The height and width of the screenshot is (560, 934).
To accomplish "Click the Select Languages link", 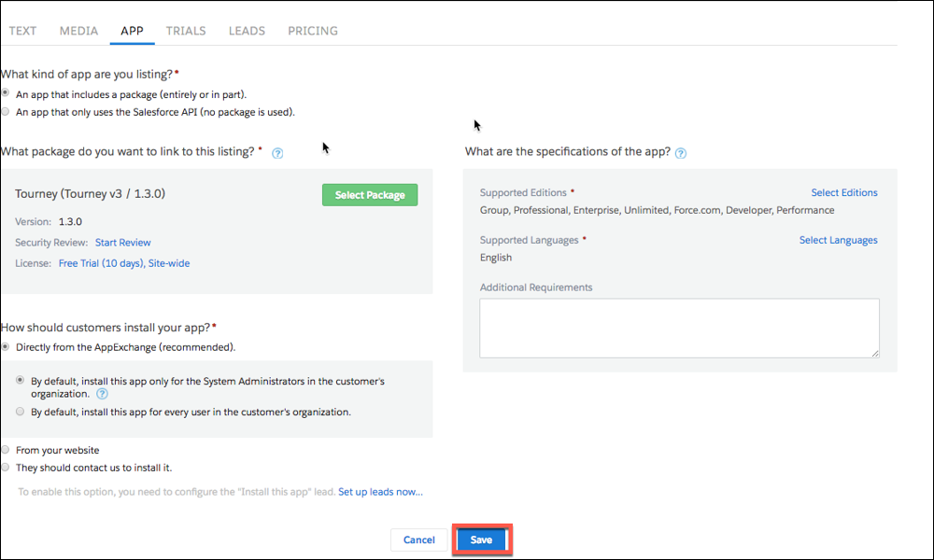I will click(838, 241).
